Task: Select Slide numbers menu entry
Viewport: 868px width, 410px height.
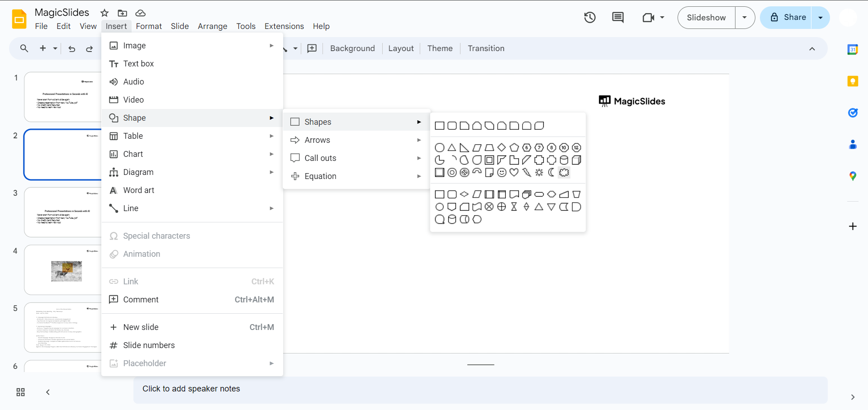Action: (x=192, y=345)
